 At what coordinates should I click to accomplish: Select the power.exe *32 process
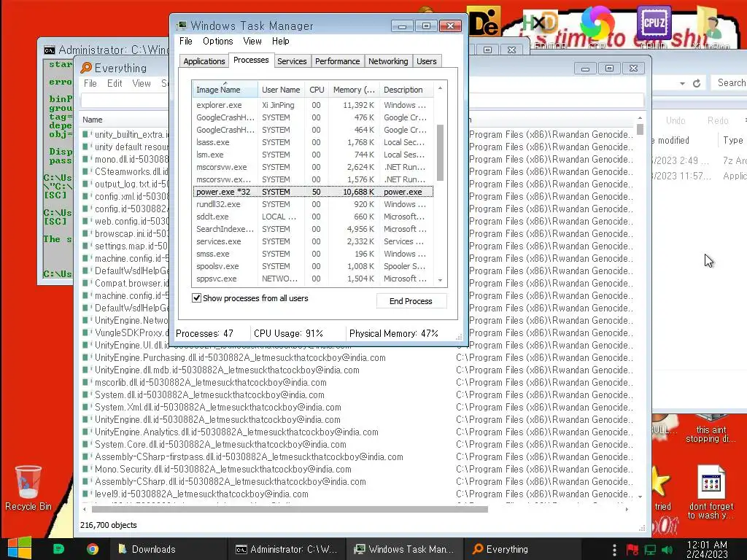pyautogui.click(x=313, y=192)
